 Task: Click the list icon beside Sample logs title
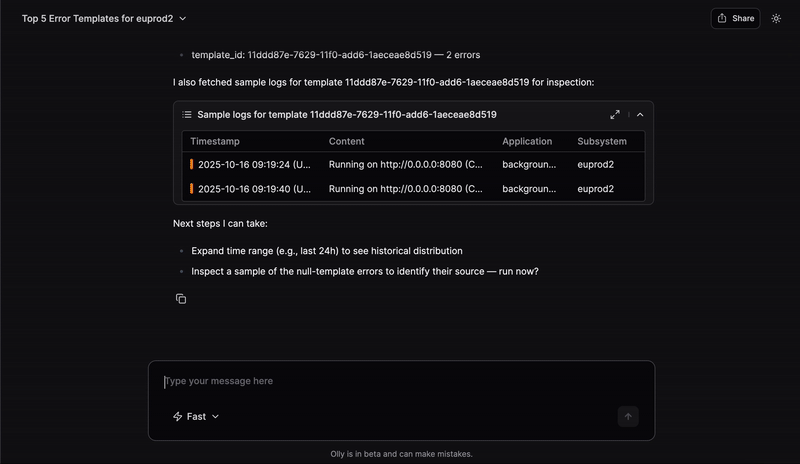[187, 115]
